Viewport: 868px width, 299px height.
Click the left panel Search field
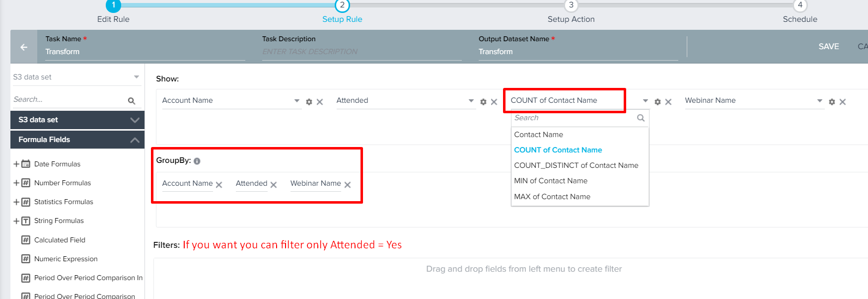[70, 99]
